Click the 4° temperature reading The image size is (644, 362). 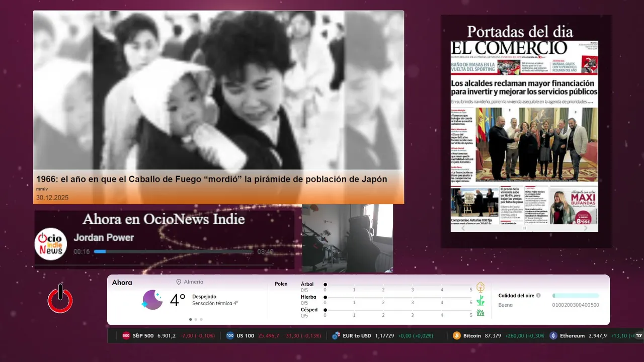click(178, 300)
